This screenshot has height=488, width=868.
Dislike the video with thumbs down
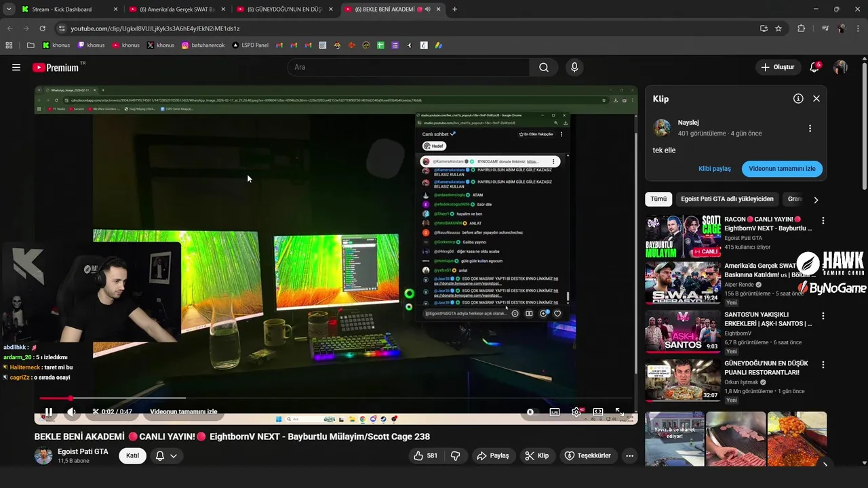456,455
